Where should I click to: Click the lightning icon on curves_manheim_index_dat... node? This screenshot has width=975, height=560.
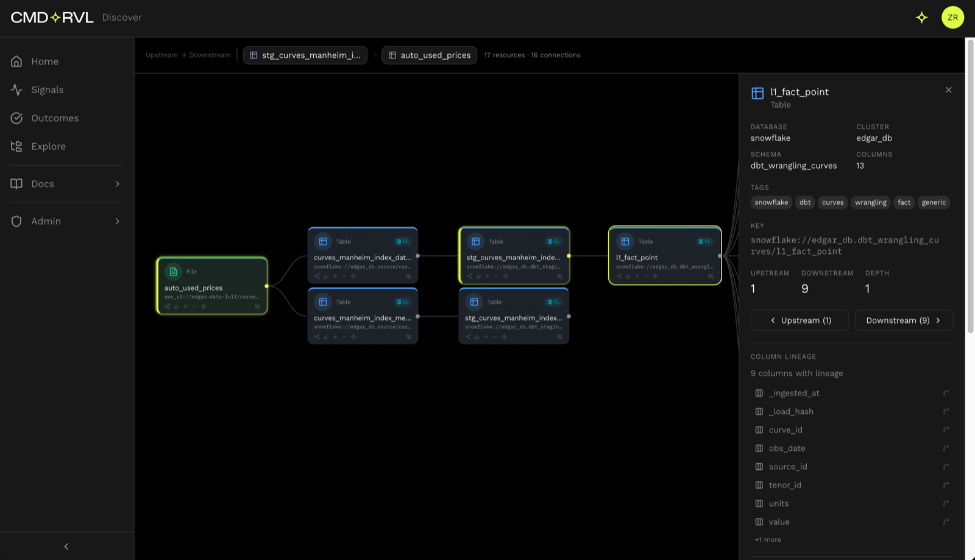click(353, 276)
